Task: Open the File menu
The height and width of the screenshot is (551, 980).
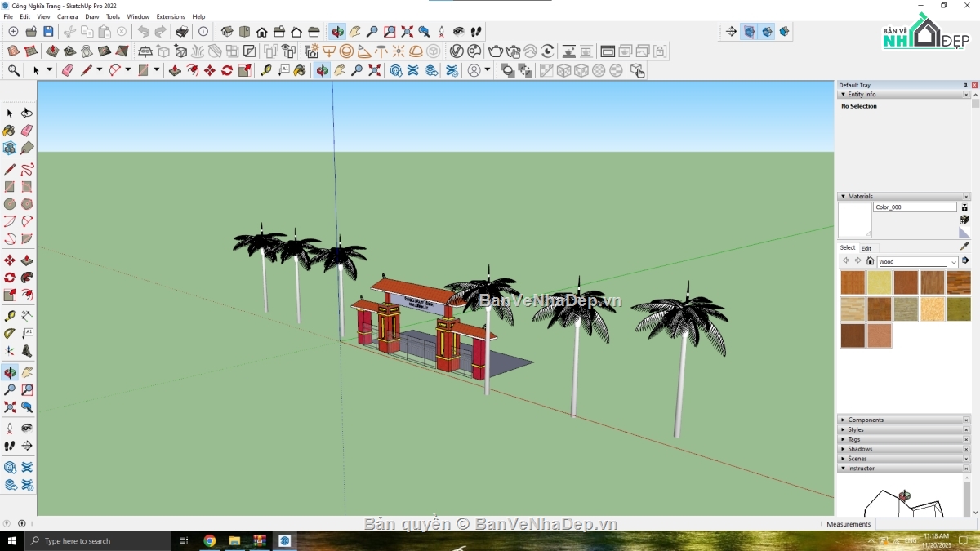Action: (8, 16)
